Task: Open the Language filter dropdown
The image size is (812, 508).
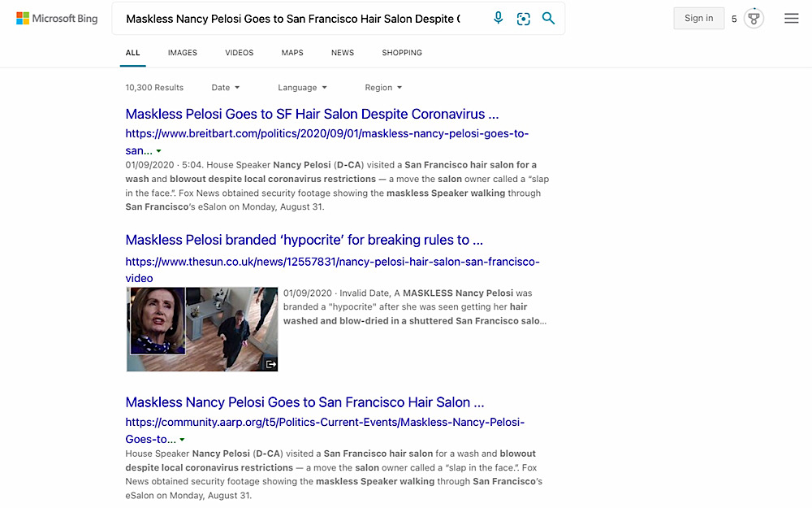Action: click(x=302, y=88)
